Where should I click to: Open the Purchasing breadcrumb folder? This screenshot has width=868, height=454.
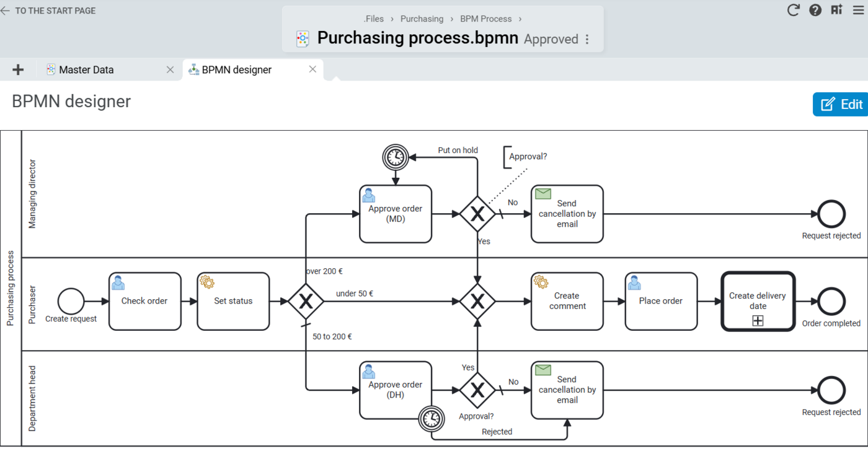(422, 19)
